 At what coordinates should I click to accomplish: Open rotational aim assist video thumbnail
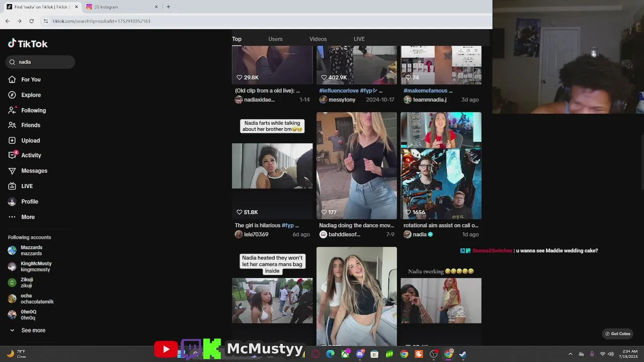point(441,166)
